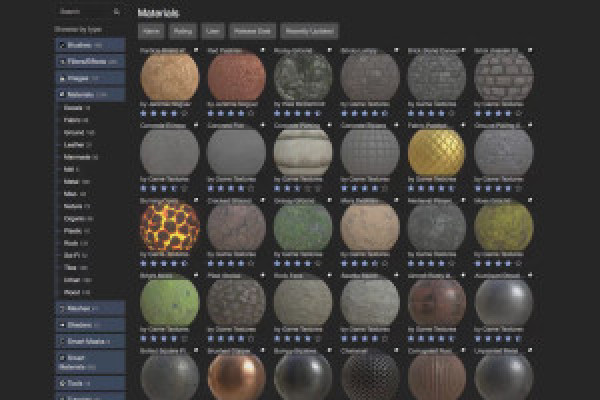Screen dimensions: 600x400
Task: Open the author link under red leather material
Action: click(233, 104)
